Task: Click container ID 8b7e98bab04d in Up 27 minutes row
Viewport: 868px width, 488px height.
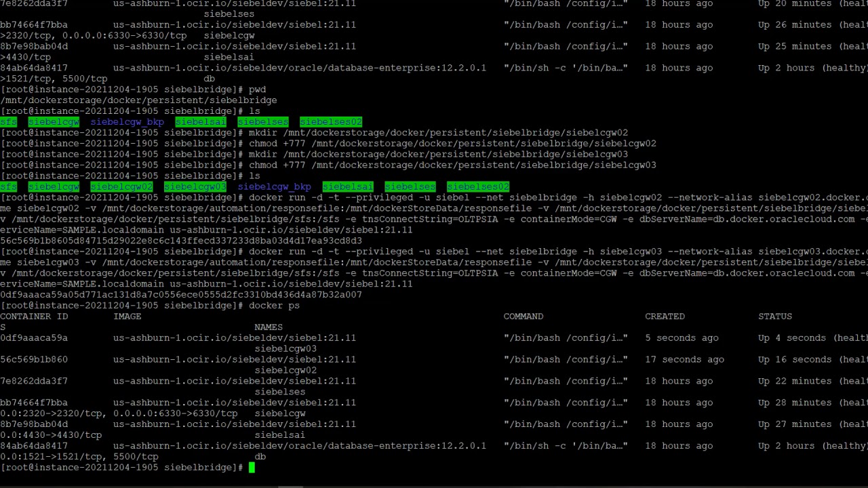Action: pos(34,424)
